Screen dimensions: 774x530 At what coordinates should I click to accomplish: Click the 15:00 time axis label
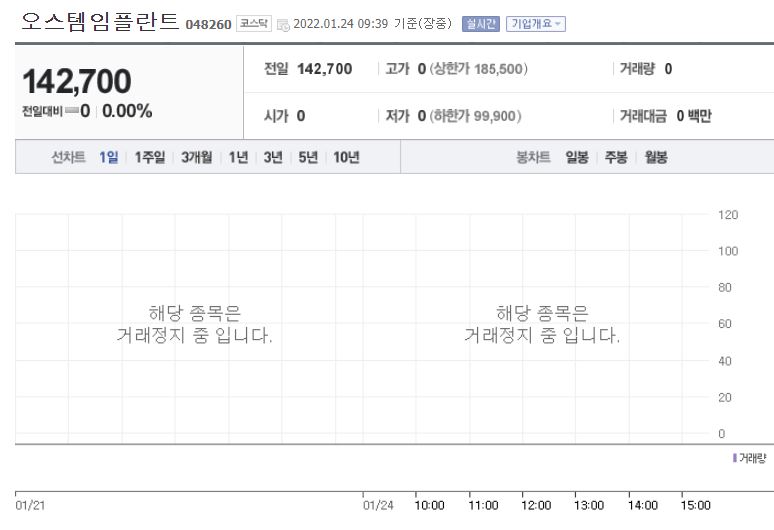[x=695, y=505]
